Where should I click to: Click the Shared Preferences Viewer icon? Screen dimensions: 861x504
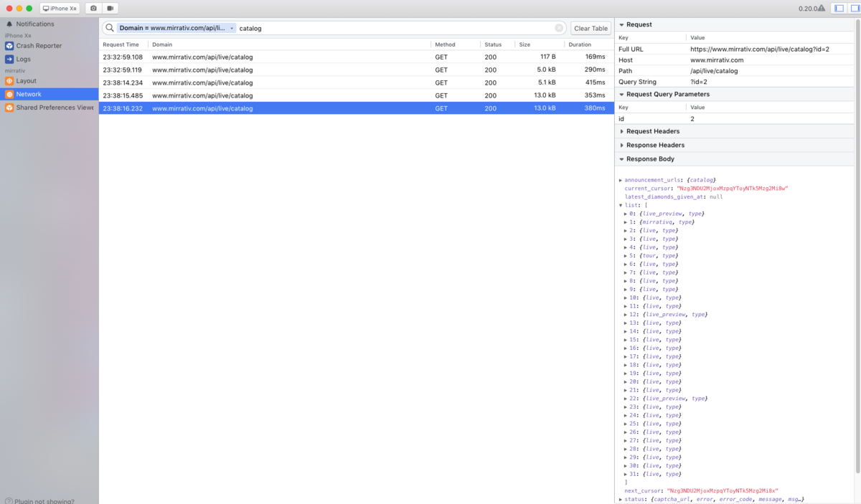(x=9, y=108)
